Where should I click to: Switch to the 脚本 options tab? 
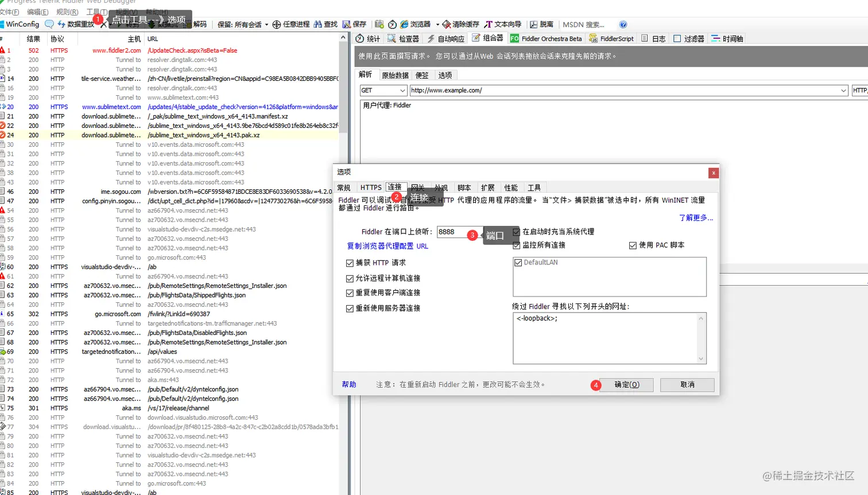coord(464,188)
